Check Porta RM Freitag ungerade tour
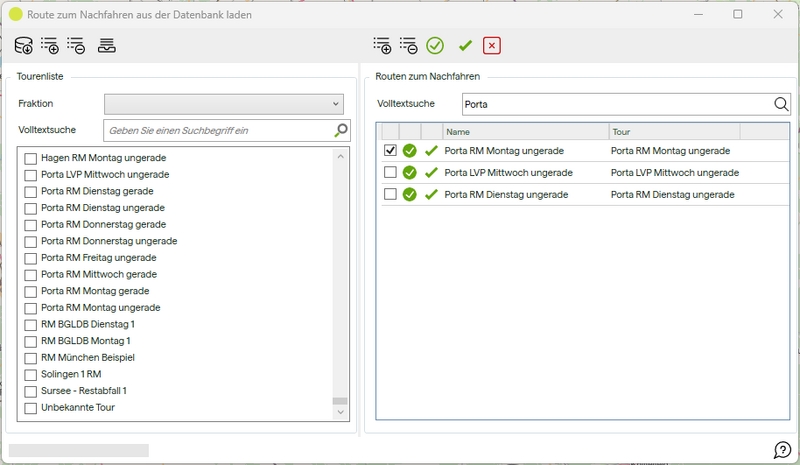Image resolution: width=800 pixels, height=465 pixels. tap(31, 258)
